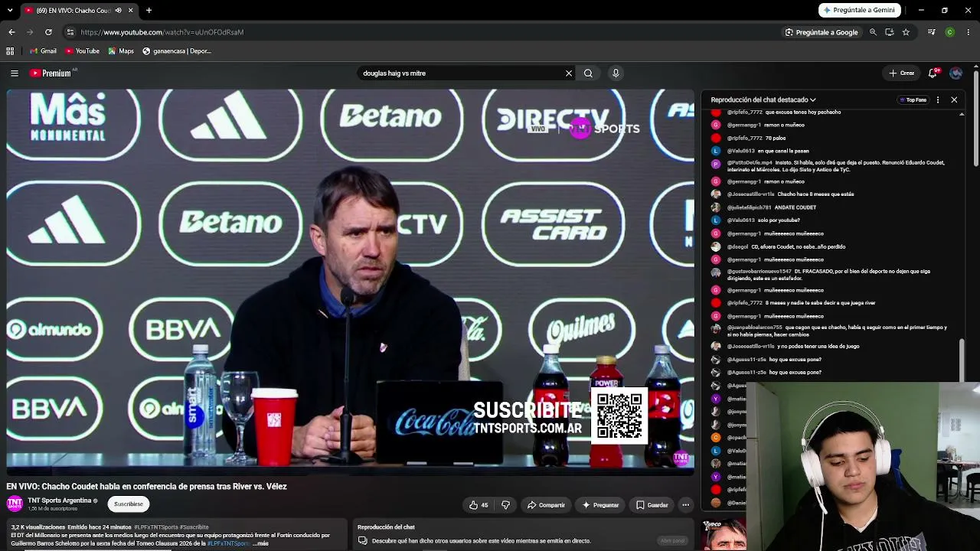This screenshot has height=551, width=980.
Task: Go back to the previous page
Action: [x=11, y=32]
